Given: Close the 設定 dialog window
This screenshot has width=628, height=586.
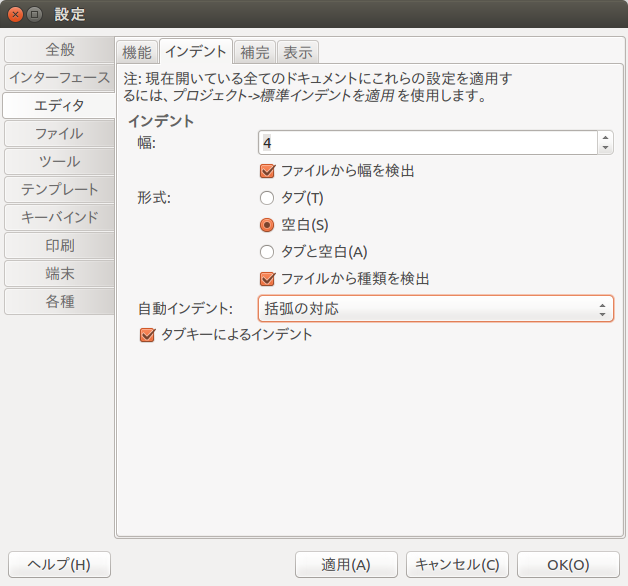Looking at the screenshot, I should [x=15, y=15].
